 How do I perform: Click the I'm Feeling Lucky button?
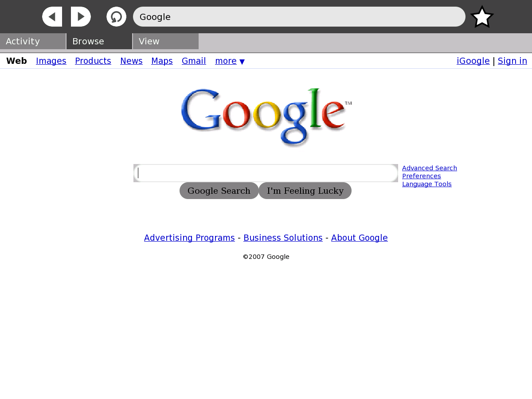(x=305, y=191)
